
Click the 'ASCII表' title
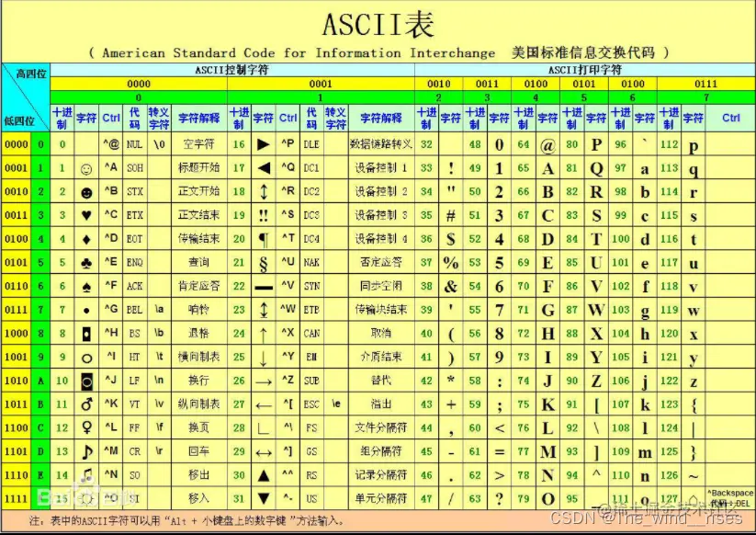(378, 24)
